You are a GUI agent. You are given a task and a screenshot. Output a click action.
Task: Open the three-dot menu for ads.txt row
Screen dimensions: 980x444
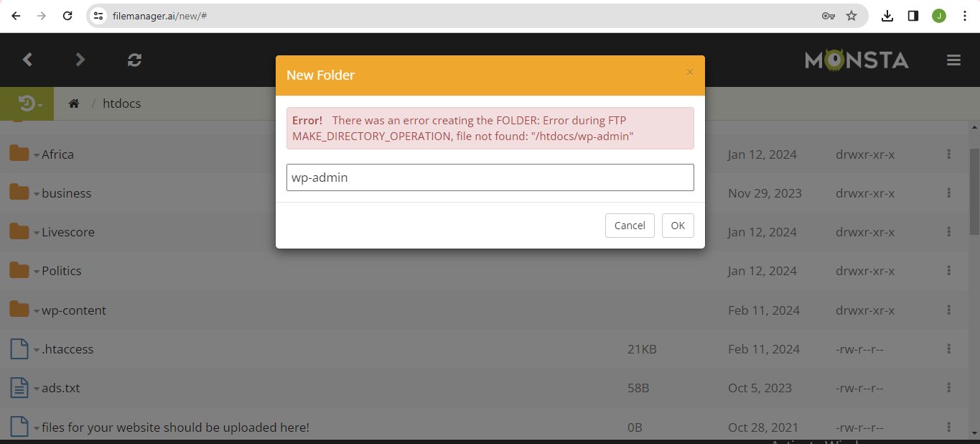[x=948, y=388]
